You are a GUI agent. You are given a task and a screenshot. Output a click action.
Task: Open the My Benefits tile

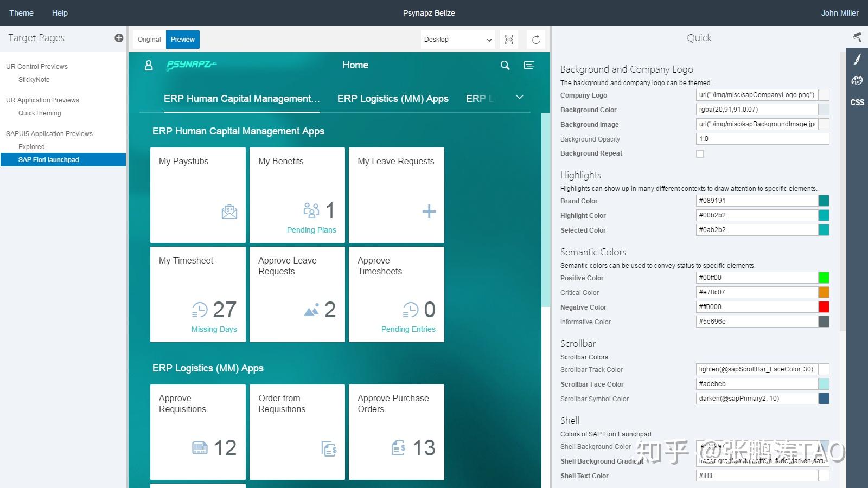coord(297,195)
